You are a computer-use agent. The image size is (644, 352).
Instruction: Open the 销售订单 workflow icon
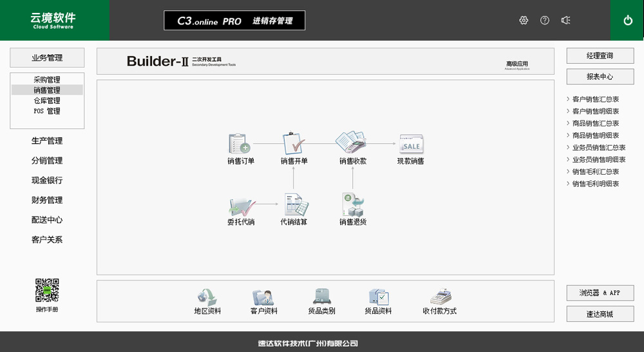pyautogui.click(x=240, y=144)
